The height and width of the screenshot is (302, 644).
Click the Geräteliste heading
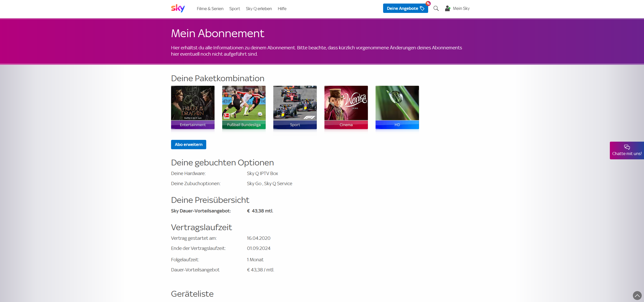[192, 294]
